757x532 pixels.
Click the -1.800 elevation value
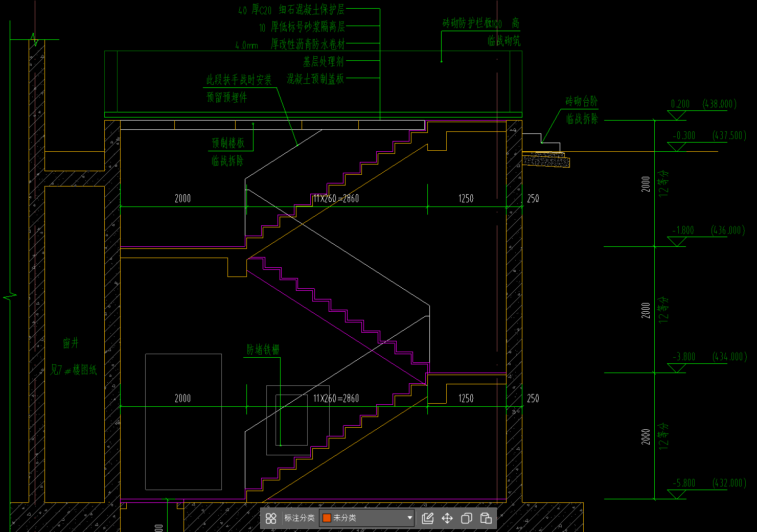683,230
